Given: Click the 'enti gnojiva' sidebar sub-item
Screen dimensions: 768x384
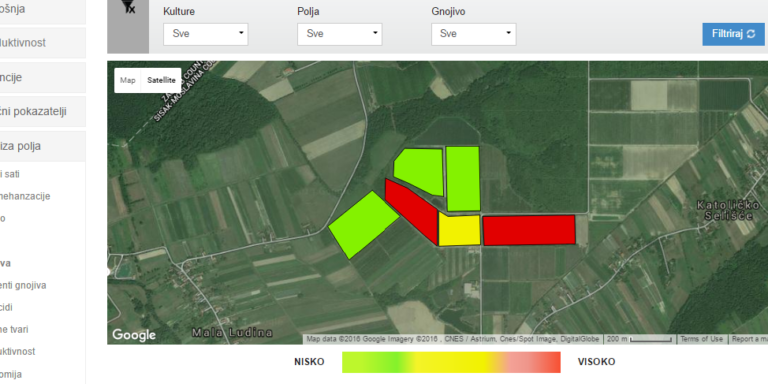Looking at the screenshot, I should pos(23,285).
